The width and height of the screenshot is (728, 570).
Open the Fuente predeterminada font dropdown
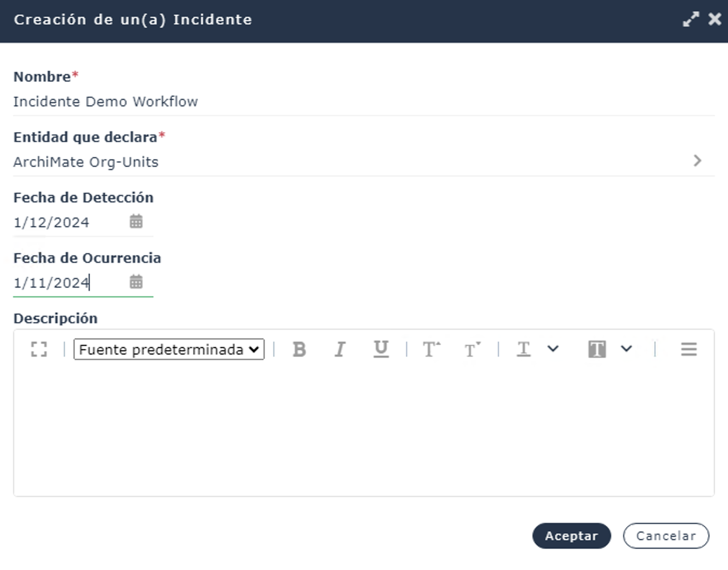(169, 349)
